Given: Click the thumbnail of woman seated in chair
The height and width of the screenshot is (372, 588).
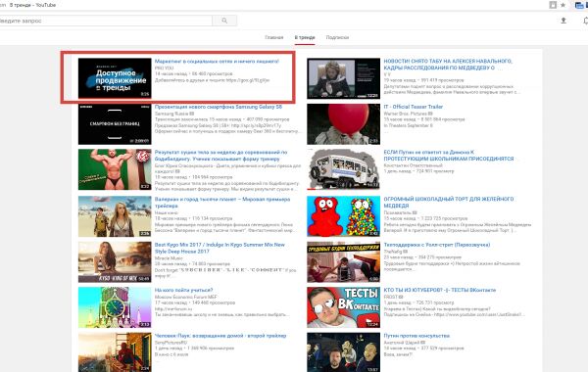Looking at the screenshot, I should 344,78.
